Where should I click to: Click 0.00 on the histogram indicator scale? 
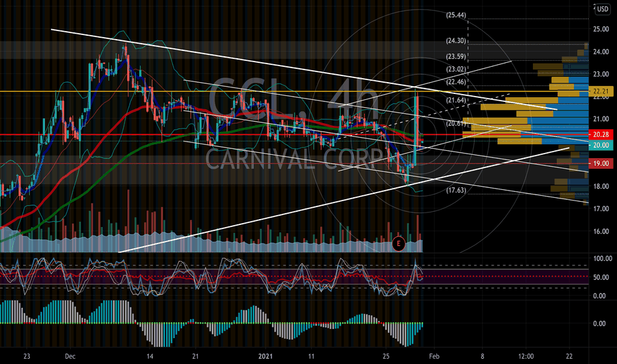(599, 324)
